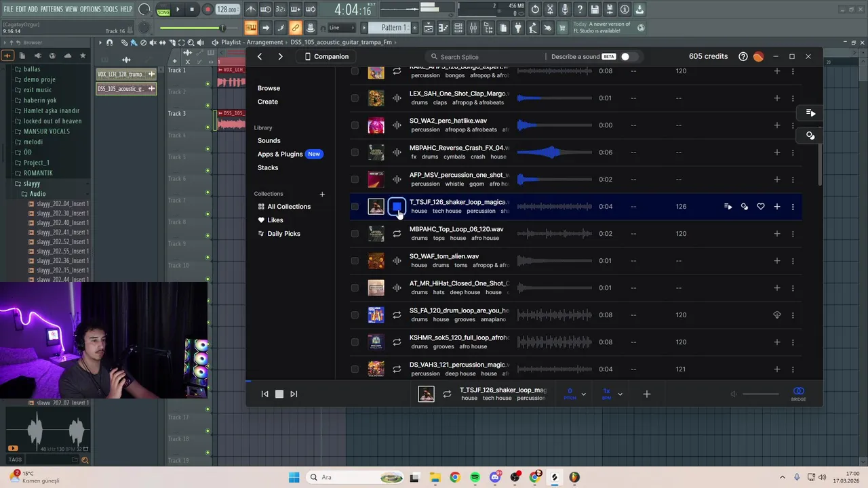868x488 pixels.
Task: Open Apps & Plugins in Splice sidebar
Action: click(280, 154)
